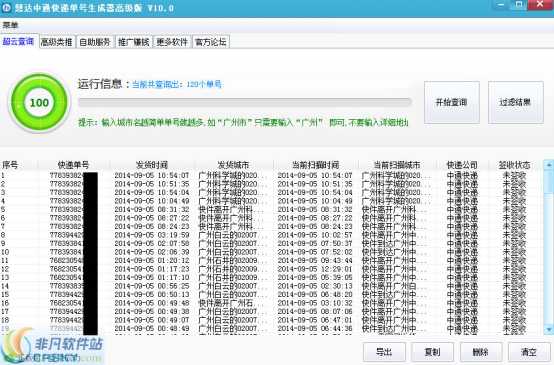Select row 17 ship time 2014-09-05 00:49:38
The height and width of the screenshot is (365, 554).
[x=152, y=311]
